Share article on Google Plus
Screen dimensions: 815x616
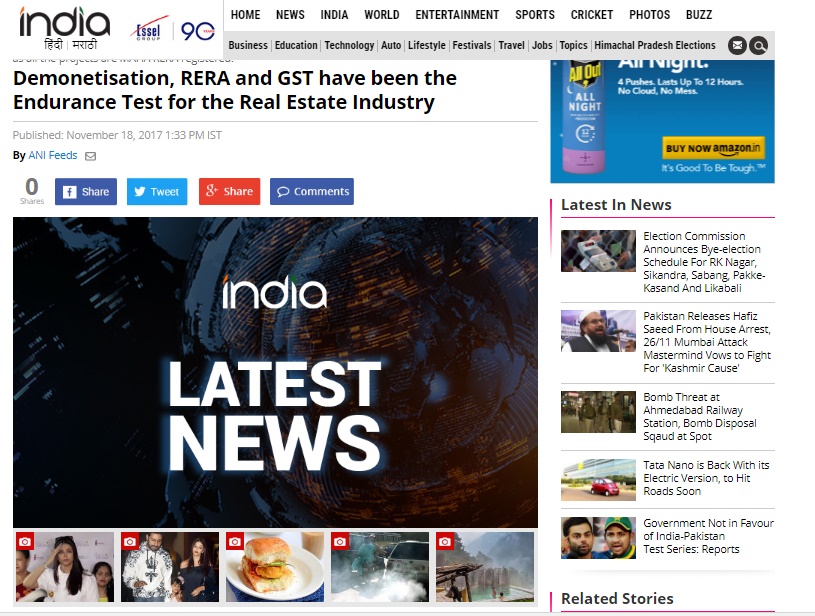pyautogui.click(x=229, y=191)
